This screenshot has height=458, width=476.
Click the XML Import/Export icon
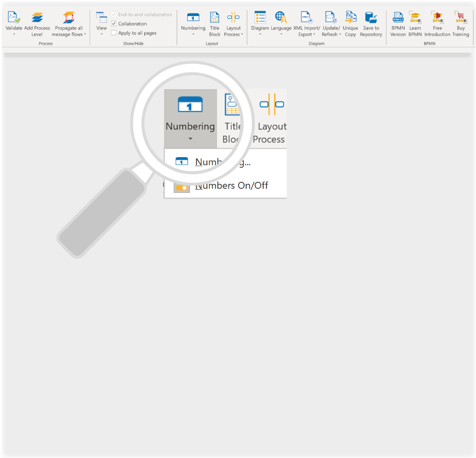click(x=306, y=17)
